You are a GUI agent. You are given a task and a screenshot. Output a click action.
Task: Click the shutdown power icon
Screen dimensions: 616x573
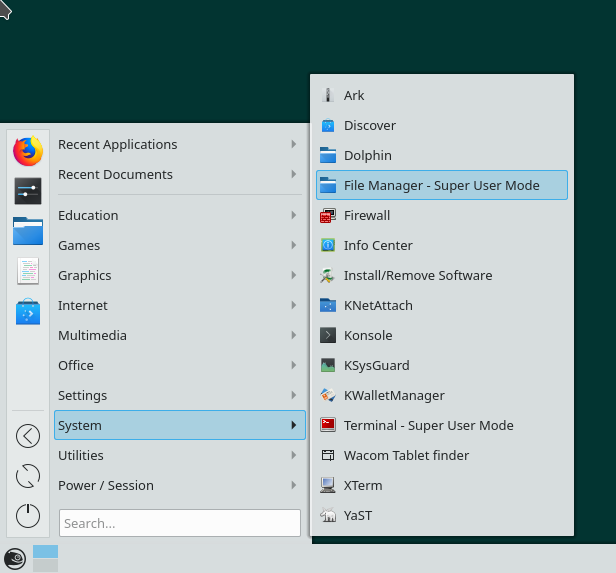tap(28, 516)
